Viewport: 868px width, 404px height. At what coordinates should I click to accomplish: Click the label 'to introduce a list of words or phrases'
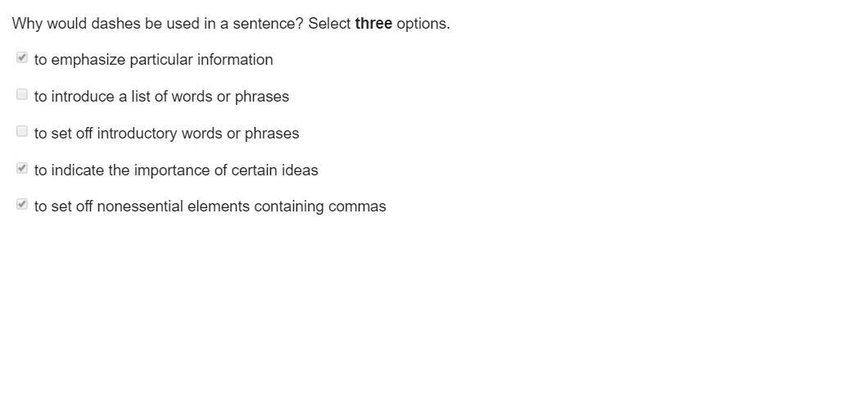161,97
